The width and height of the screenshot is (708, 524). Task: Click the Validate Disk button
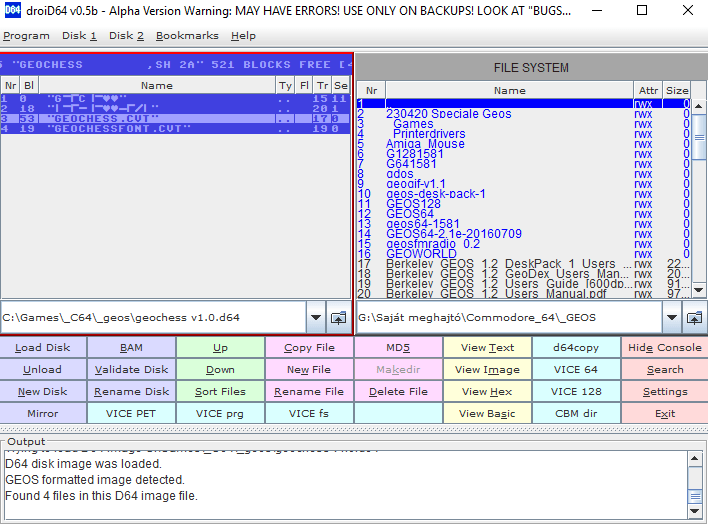pos(131,369)
